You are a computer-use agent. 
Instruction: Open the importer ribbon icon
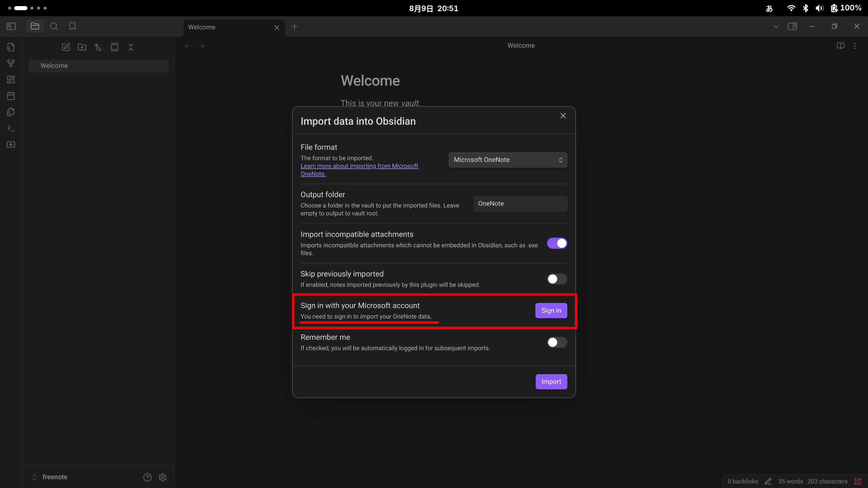click(11, 144)
